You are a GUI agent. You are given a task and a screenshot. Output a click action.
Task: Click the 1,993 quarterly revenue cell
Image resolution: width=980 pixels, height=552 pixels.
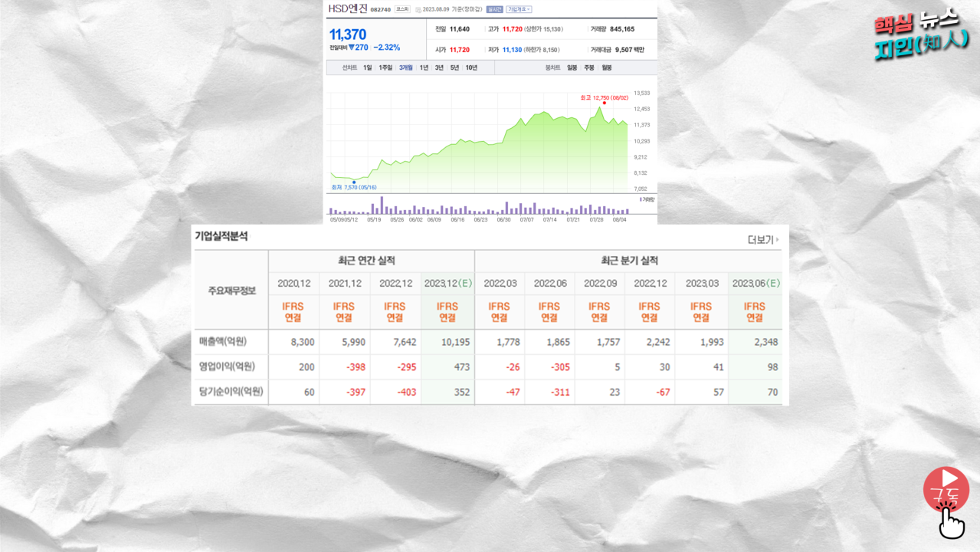710,342
